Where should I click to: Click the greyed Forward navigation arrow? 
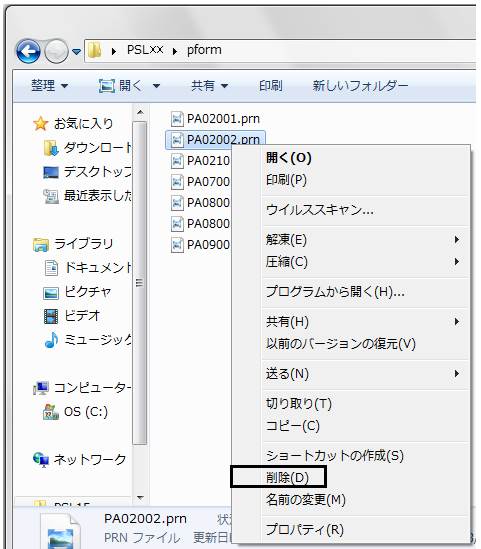click(56, 51)
